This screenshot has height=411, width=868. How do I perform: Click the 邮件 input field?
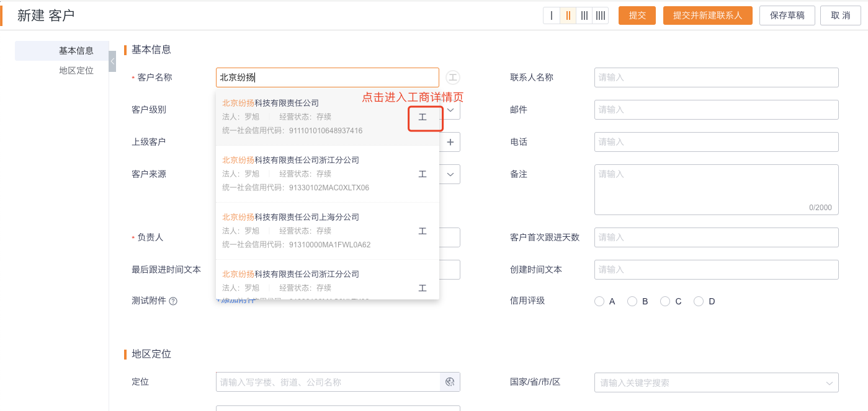[x=717, y=110]
